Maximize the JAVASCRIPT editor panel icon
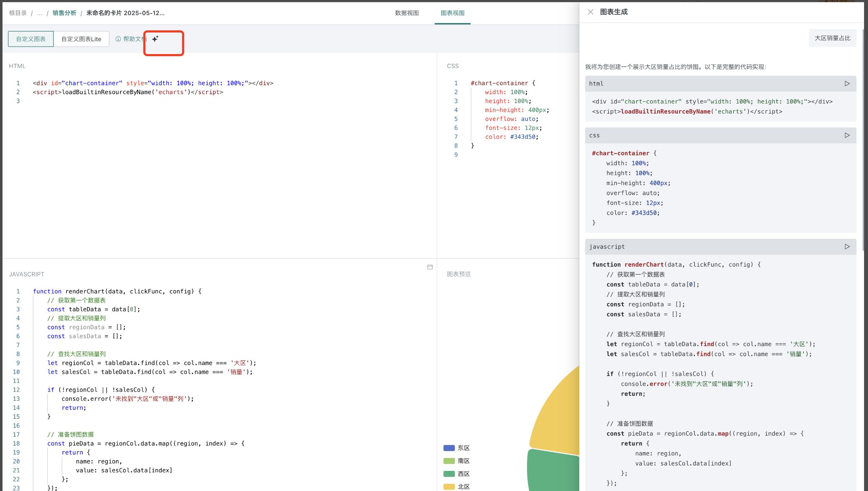 click(430, 267)
